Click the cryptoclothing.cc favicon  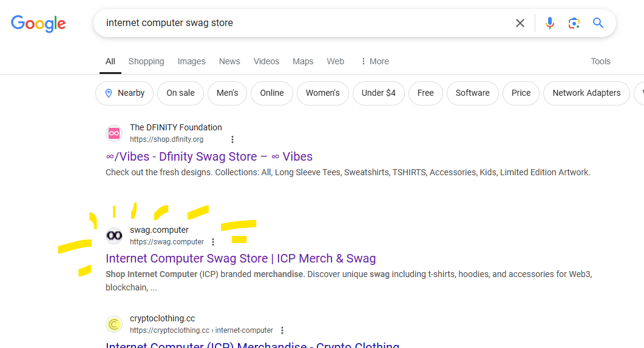click(114, 324)
